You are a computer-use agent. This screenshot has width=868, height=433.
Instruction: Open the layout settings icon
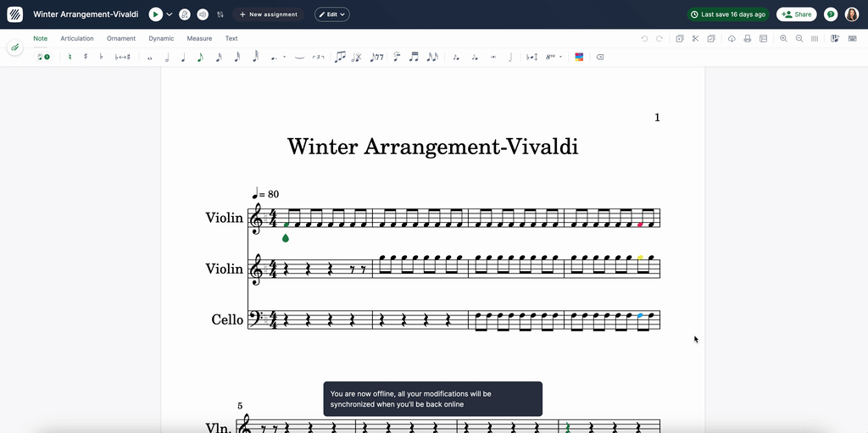[x=764, y=39]
